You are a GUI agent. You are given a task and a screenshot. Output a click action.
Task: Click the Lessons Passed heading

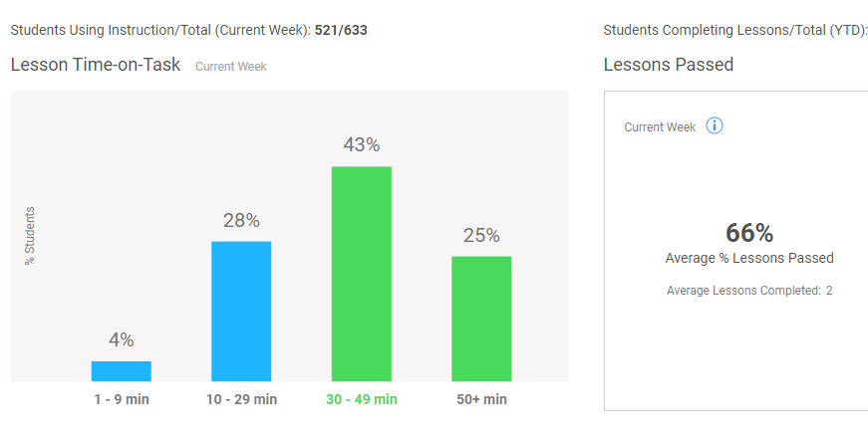(668, 65)
